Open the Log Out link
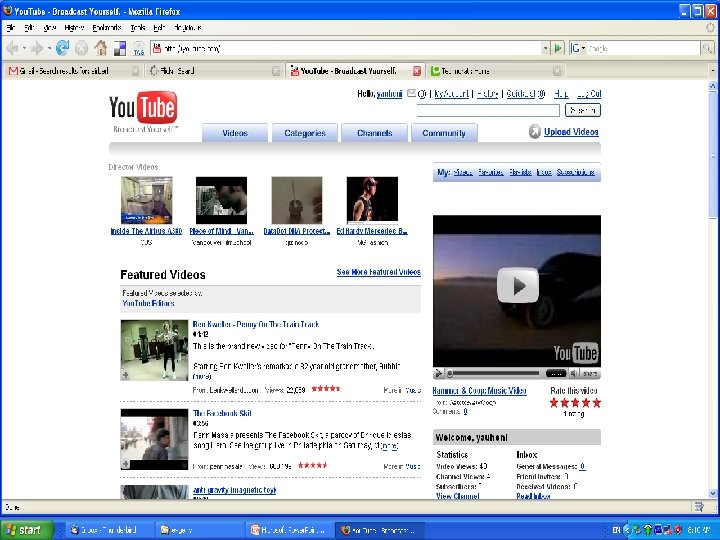 coord(589,94)
